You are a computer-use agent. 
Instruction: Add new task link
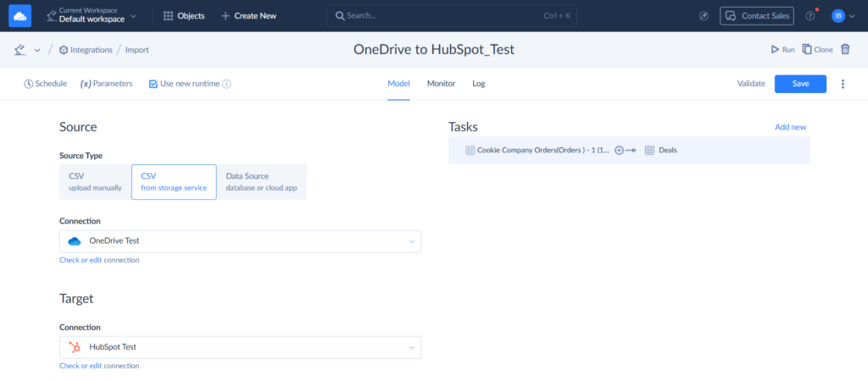click(x=791, y=127)
